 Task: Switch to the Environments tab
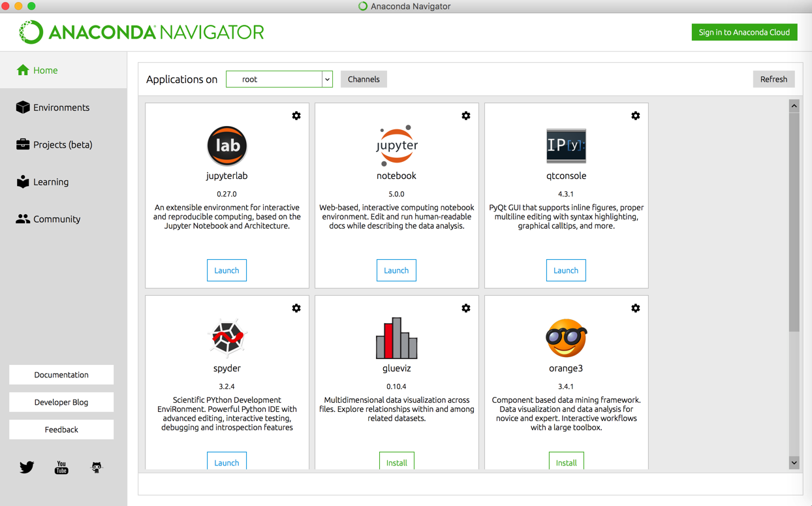click(x=63, y=107)
